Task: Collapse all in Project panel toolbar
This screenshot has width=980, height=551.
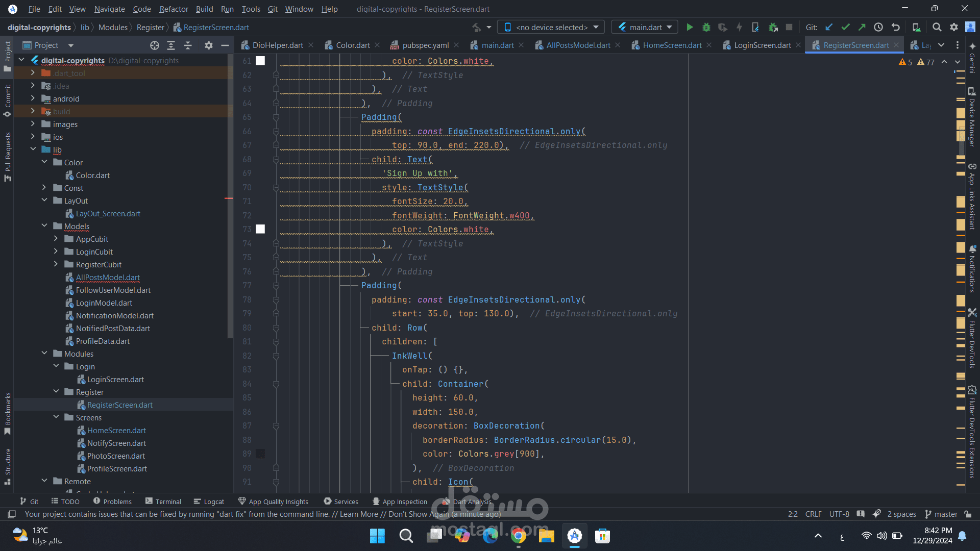Action: click(x=188, y=45)
